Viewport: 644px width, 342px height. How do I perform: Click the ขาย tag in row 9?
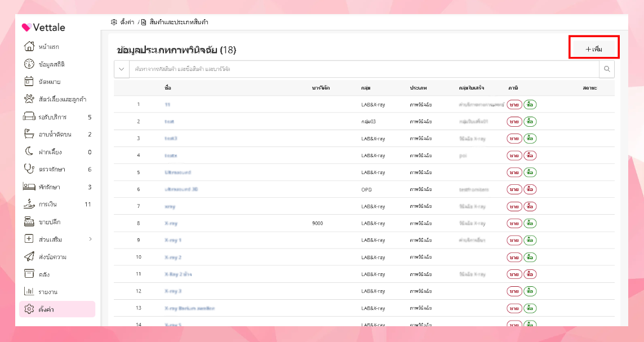(x=514, y=240)
